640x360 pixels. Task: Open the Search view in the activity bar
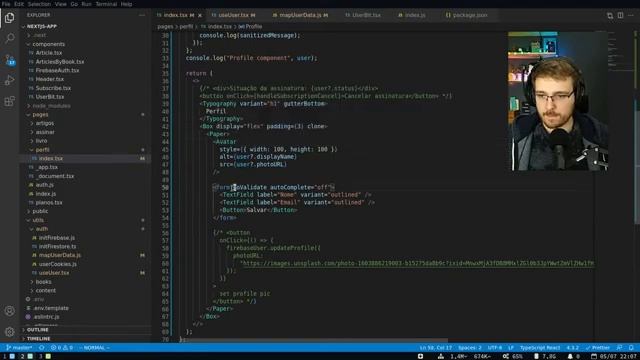pos(9,38)
